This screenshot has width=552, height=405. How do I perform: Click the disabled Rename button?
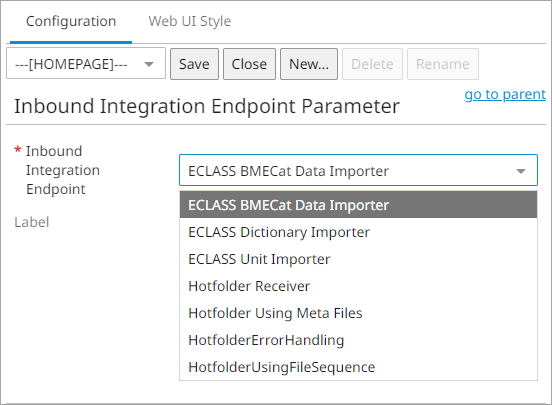click(443, 64)
